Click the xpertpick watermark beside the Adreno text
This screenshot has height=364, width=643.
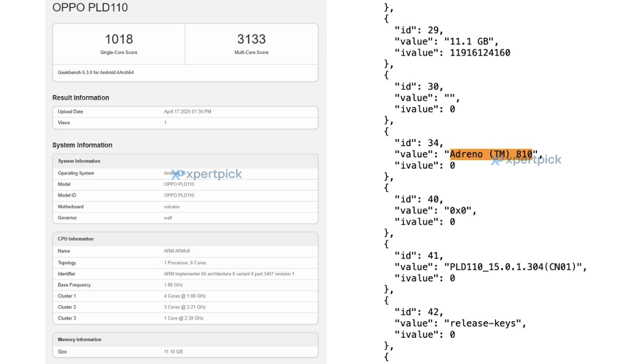click(526, 160)
